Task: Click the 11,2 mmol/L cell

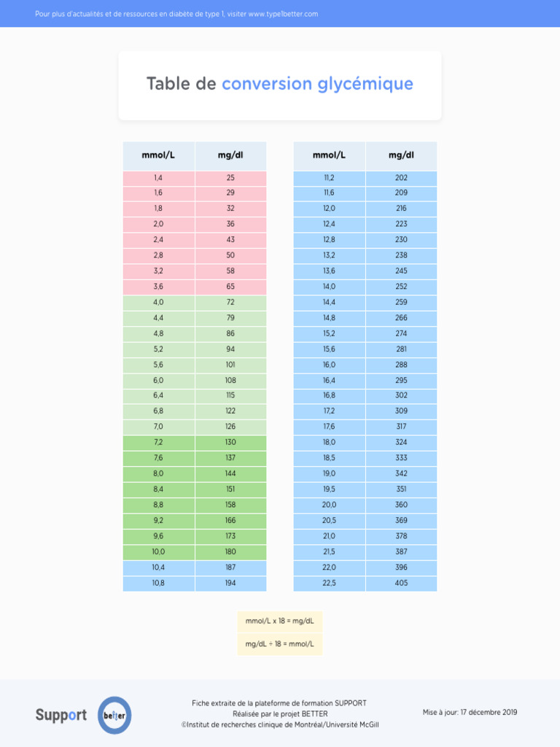Action: tap(329, 178)
